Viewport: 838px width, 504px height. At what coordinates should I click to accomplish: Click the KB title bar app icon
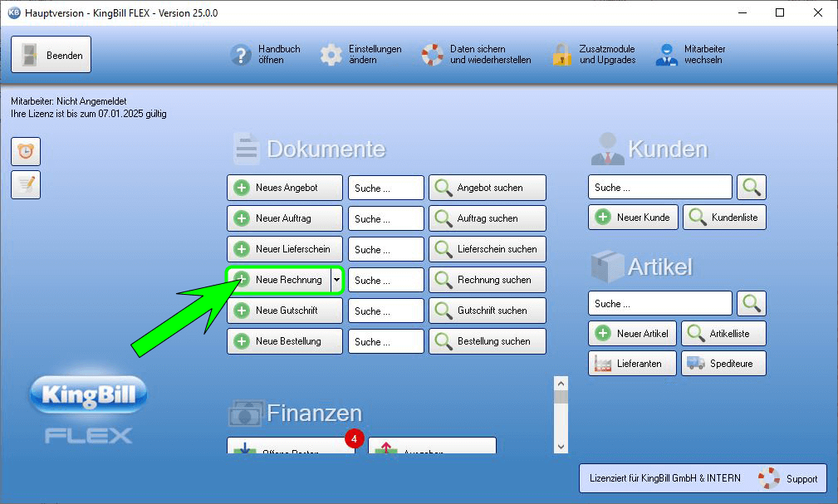14,12
